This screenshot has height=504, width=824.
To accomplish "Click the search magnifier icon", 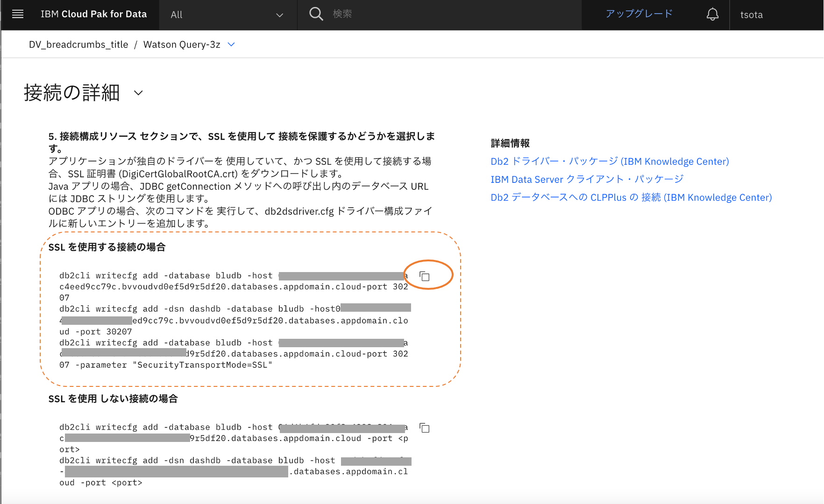I will pos(316,14).
